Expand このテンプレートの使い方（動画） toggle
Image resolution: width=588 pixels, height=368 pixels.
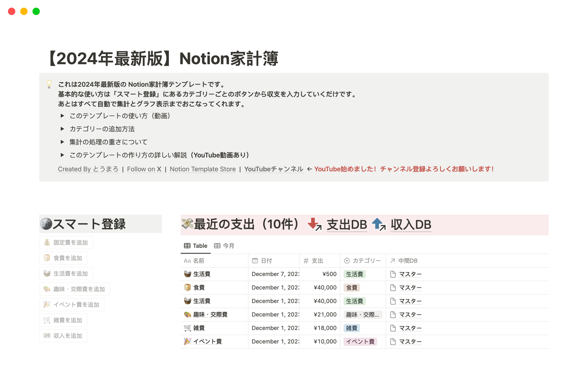click(62, 116)
